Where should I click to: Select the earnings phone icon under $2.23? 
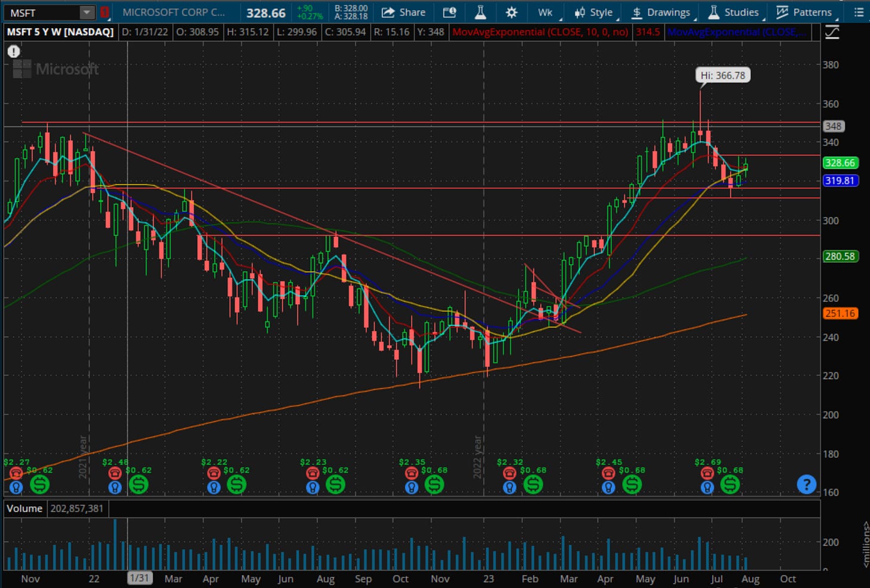point(313,473)
